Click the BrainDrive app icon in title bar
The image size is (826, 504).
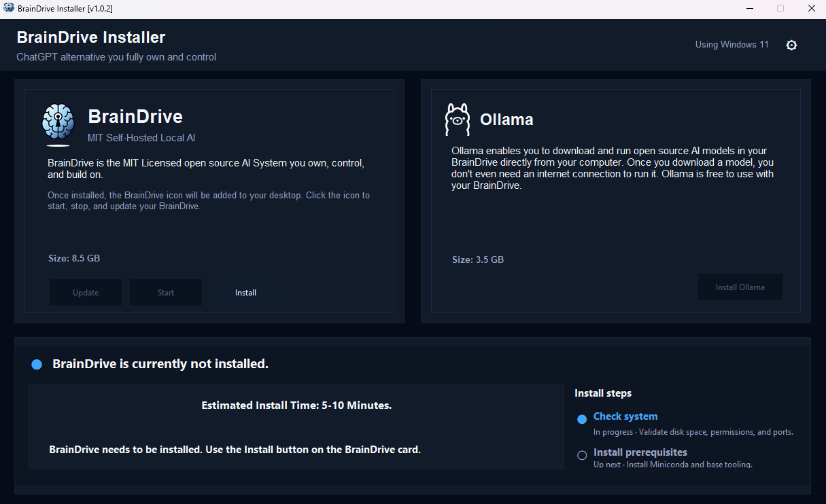tap(9, 8)
